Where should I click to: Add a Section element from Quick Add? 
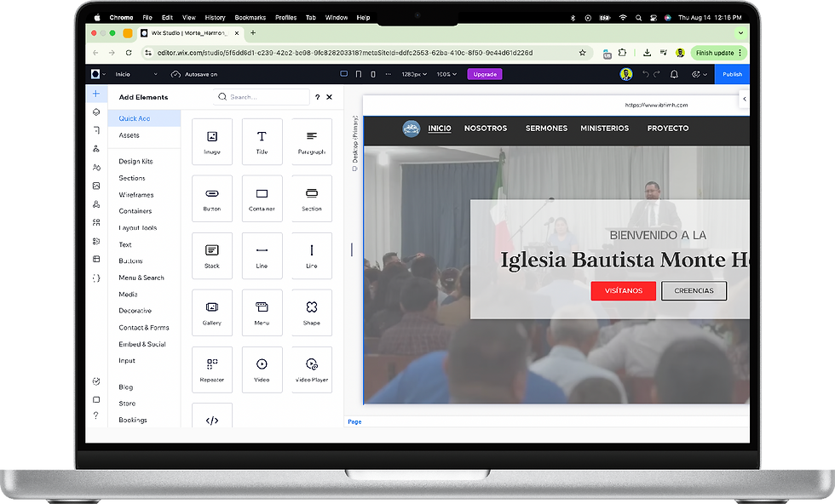click(x=312, y=198)
